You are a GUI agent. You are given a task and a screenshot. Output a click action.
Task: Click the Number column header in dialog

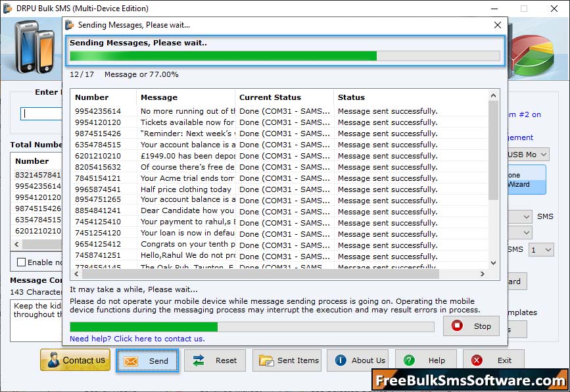click(x=104, y=97)
